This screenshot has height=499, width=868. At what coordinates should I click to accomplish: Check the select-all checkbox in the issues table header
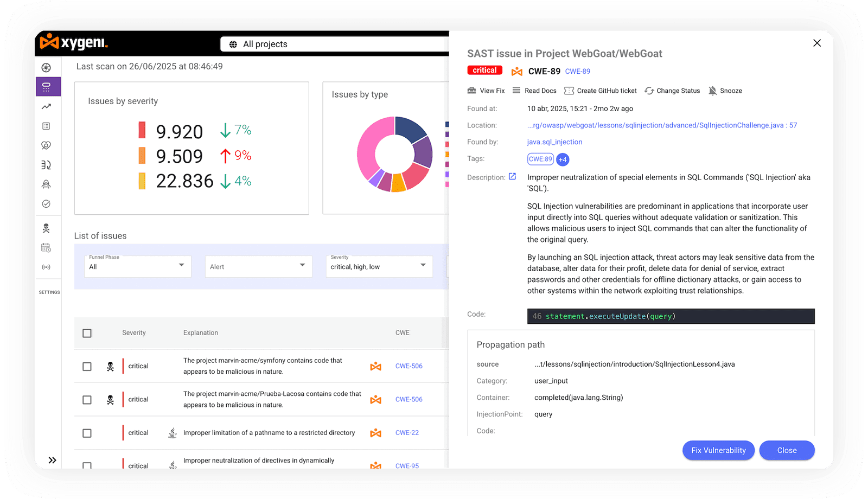click(87, 333)
